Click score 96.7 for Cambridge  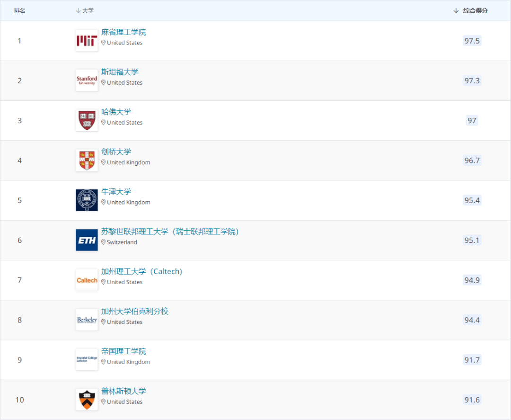(x=472, y=161)
